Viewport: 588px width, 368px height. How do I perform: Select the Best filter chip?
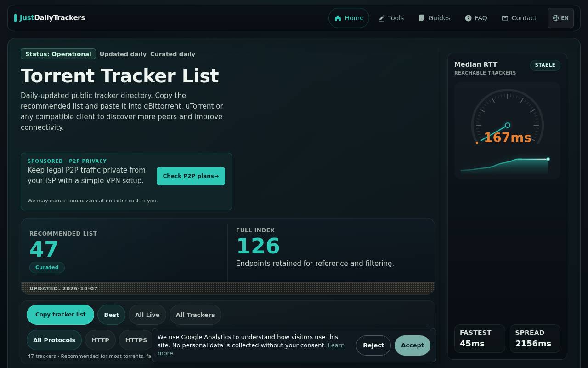point(111,315)
